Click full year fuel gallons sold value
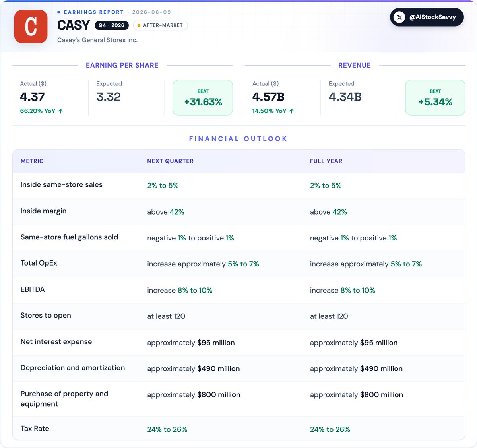 coord(353,238)
